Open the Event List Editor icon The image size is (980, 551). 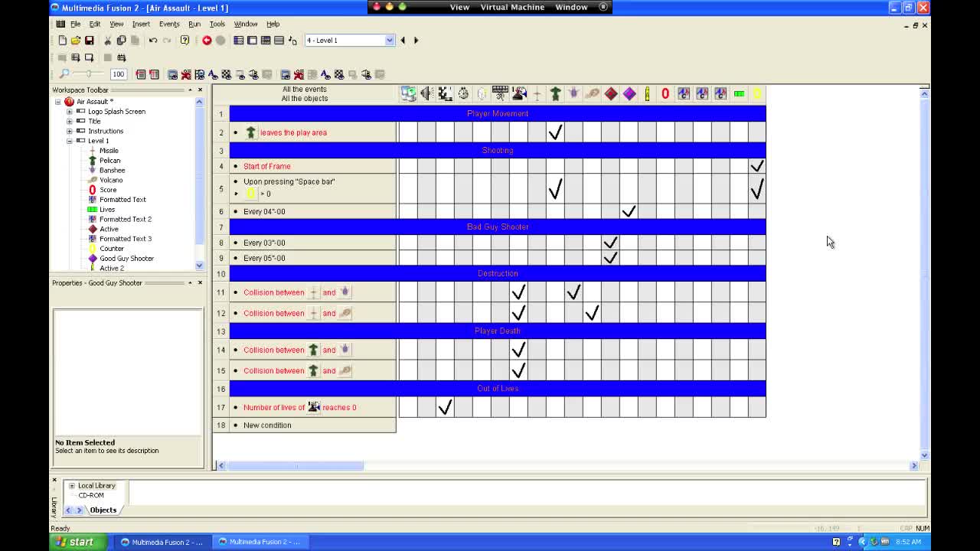[279, 41]
